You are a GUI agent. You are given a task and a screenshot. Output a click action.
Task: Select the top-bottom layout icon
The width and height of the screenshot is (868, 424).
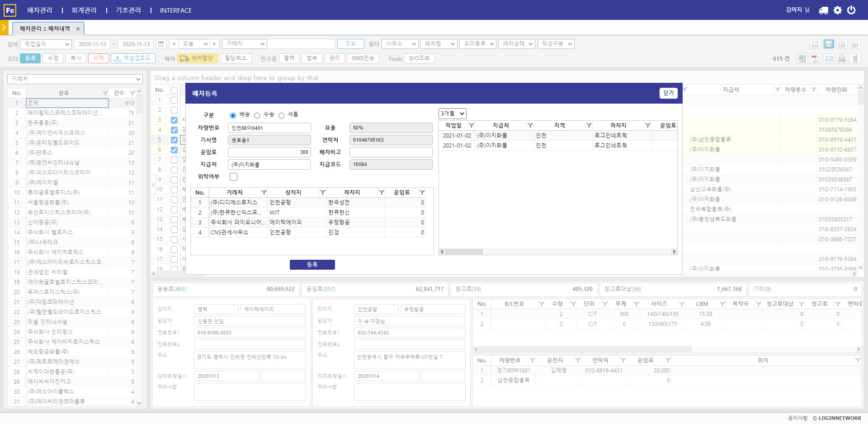coord(855,44)
